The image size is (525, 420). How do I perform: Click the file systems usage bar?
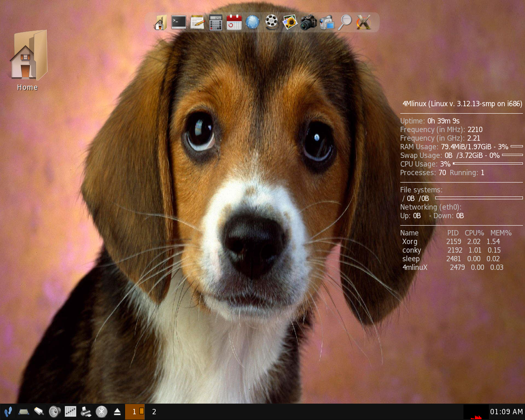pyautogui.click(x=479, y=198)
